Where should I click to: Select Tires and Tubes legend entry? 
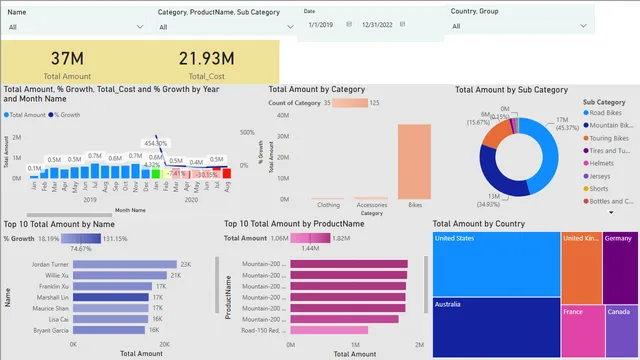pos(607,151)
